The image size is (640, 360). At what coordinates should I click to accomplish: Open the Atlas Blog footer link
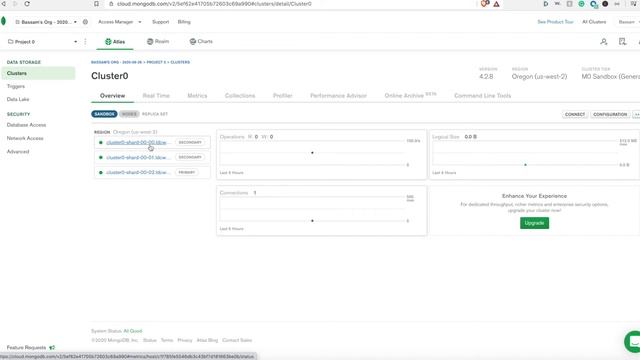coord(207,340)
